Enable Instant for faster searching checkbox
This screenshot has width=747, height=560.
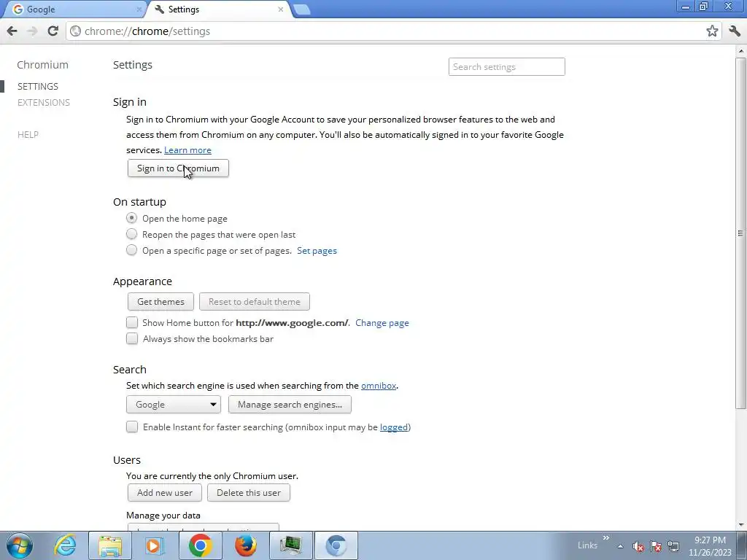click(x=132, y=427)
